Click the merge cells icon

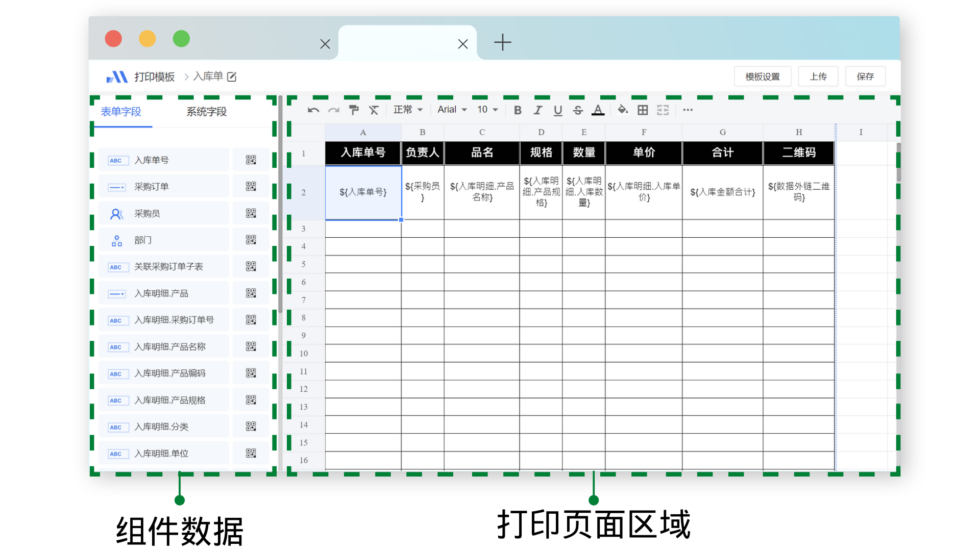point(663,110)
